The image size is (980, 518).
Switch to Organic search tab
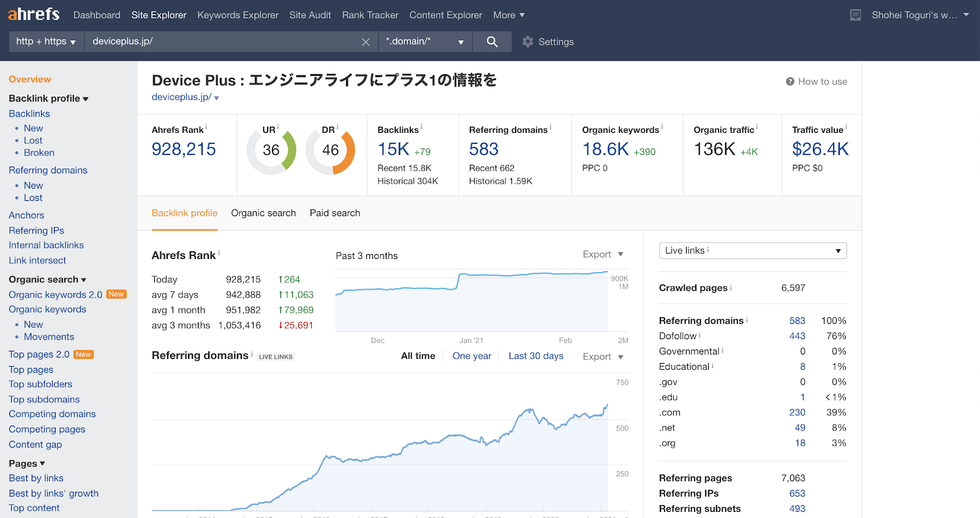[x=263, y=213]
